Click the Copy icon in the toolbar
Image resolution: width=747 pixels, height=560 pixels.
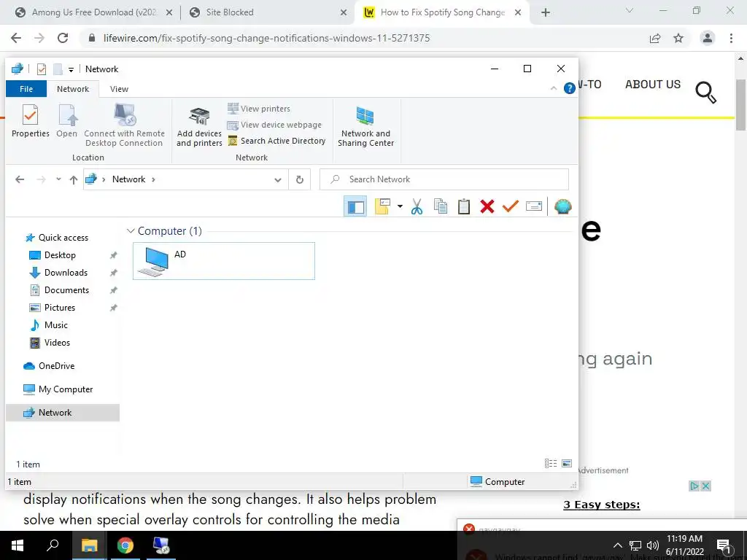[x=440, y=206]
